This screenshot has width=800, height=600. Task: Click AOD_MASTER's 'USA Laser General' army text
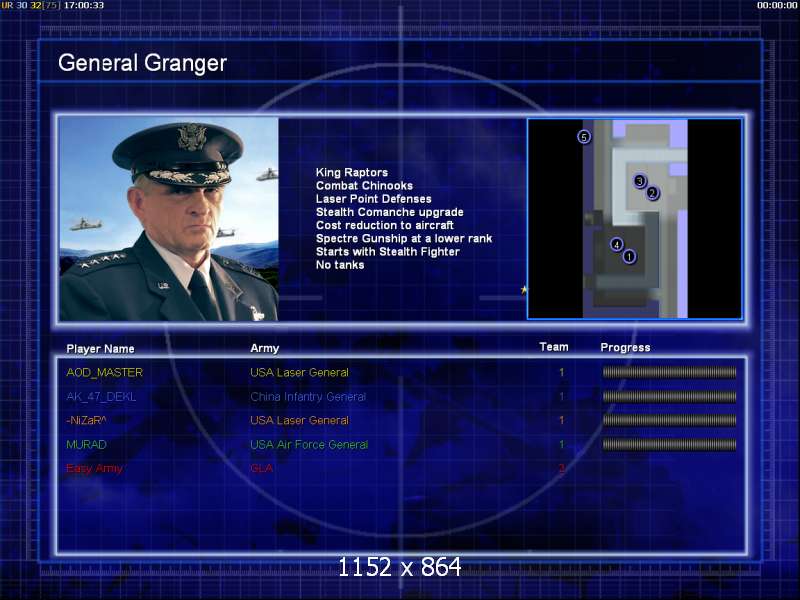tap(299, 372)
